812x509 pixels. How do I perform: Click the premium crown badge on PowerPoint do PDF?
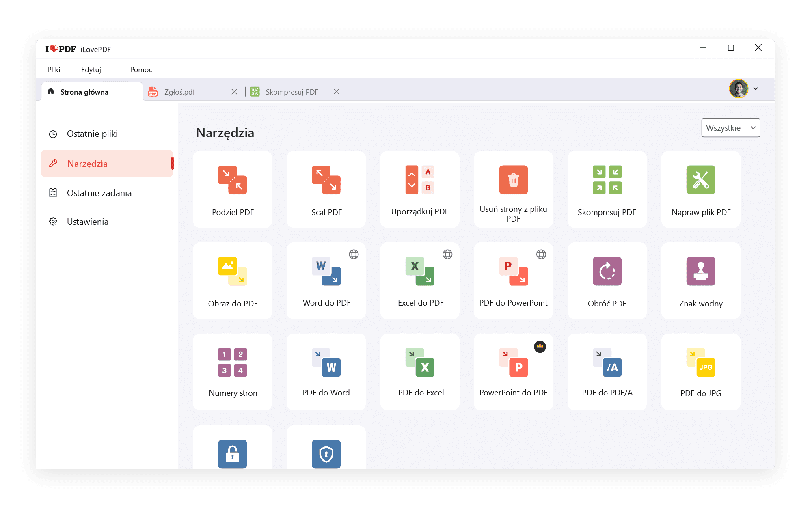click(x=540, y=347)
